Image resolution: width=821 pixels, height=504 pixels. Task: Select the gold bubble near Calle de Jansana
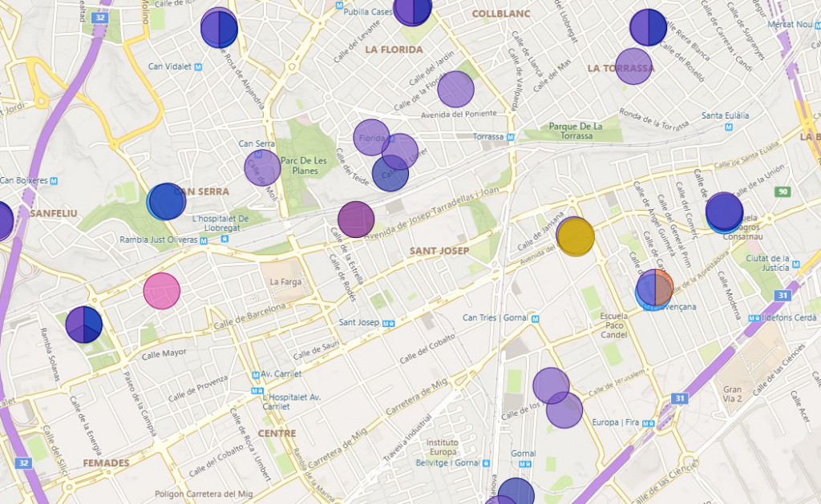pos(576,236)
